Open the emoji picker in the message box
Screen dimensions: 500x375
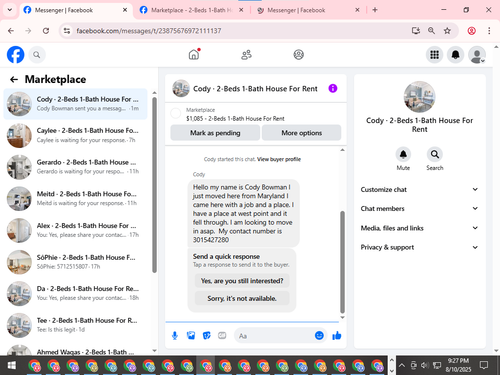tap(319, 335)
